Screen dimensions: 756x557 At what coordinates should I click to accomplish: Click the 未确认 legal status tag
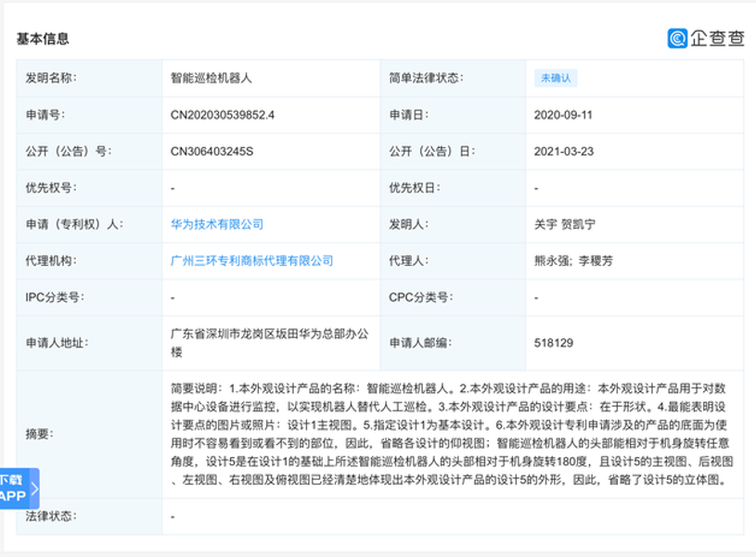point(556,78)
